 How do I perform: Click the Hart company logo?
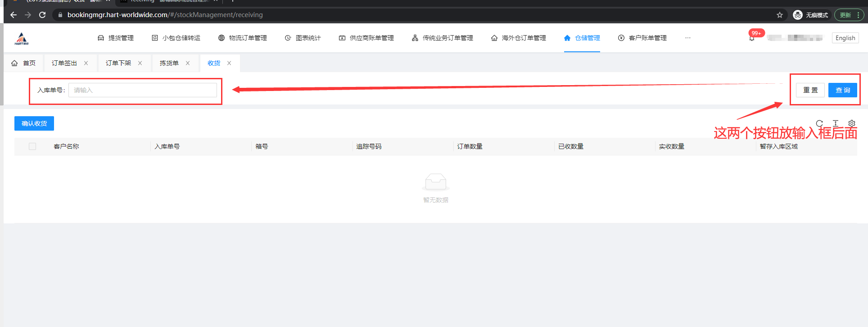point(22,38)
